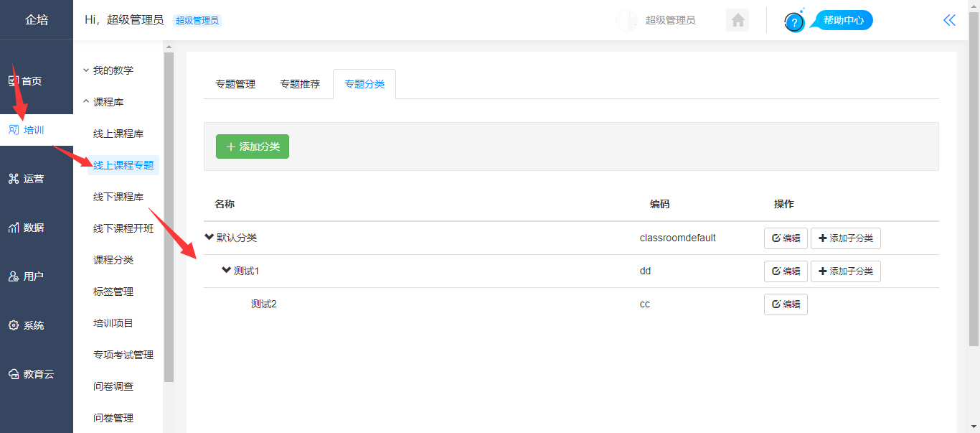Open 标签管理

113,292
